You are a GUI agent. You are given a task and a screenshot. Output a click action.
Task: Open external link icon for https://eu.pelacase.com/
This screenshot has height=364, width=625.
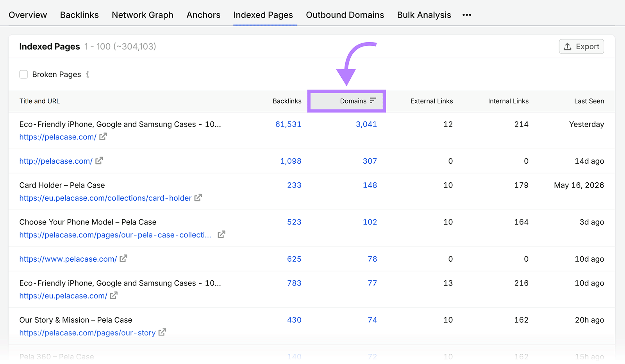[114, 296]
